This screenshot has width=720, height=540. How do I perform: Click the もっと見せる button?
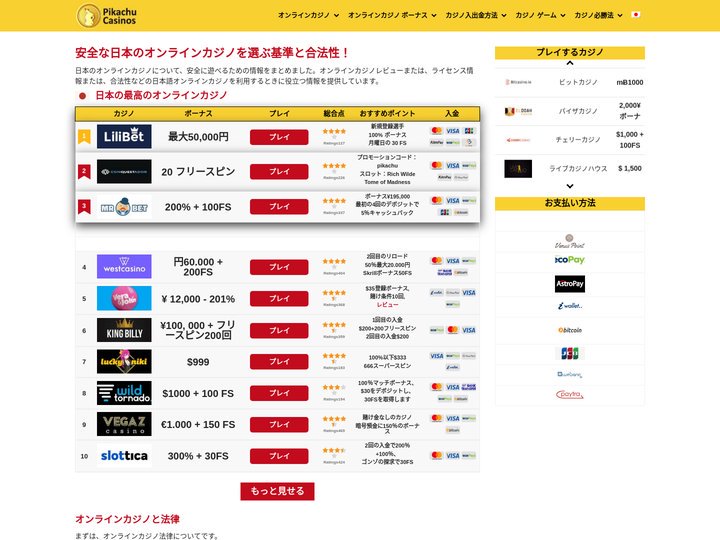point(277,491)
